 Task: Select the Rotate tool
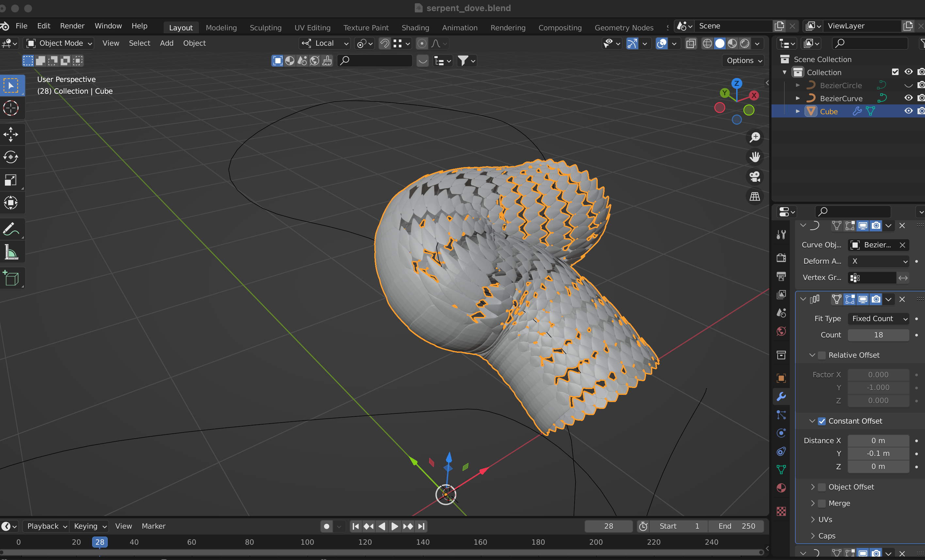(x=10, y=157)
